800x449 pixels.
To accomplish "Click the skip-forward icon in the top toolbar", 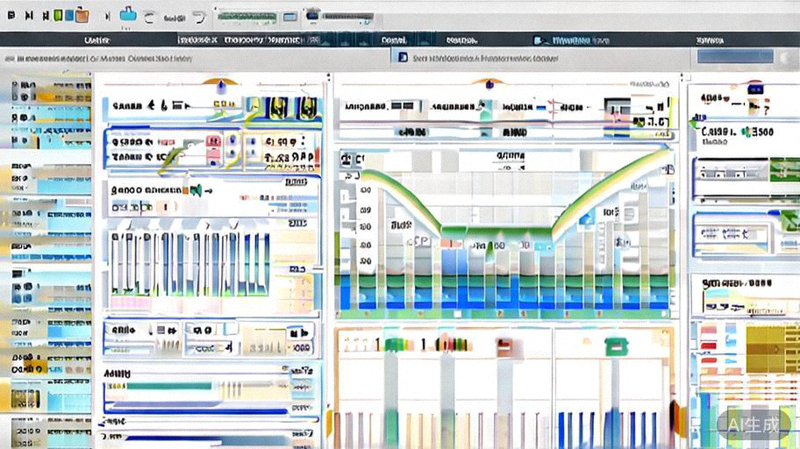I will [27, 15].
